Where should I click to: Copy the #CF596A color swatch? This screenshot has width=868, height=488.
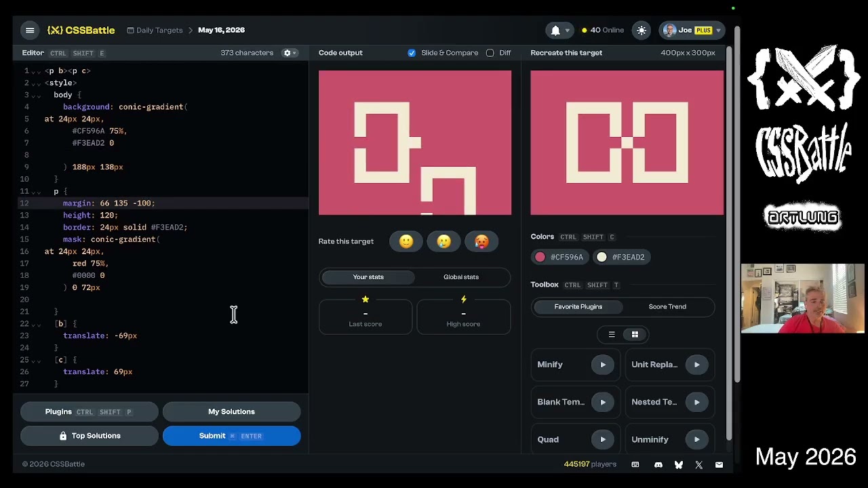point(559,257)
